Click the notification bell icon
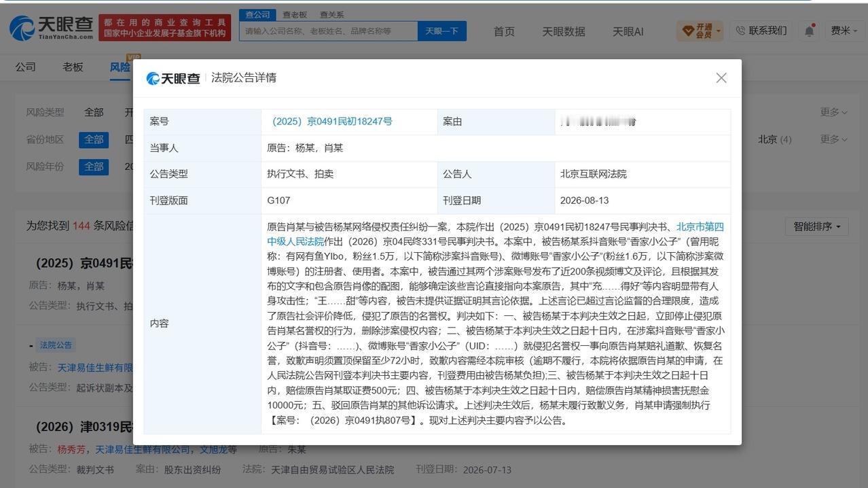 [809, 31]
